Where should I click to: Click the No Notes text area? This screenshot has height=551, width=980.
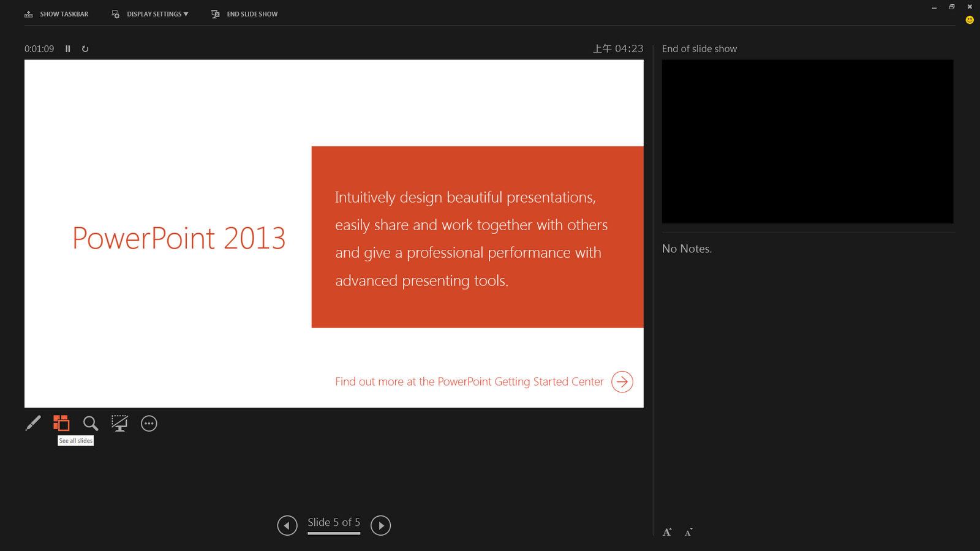687,249
